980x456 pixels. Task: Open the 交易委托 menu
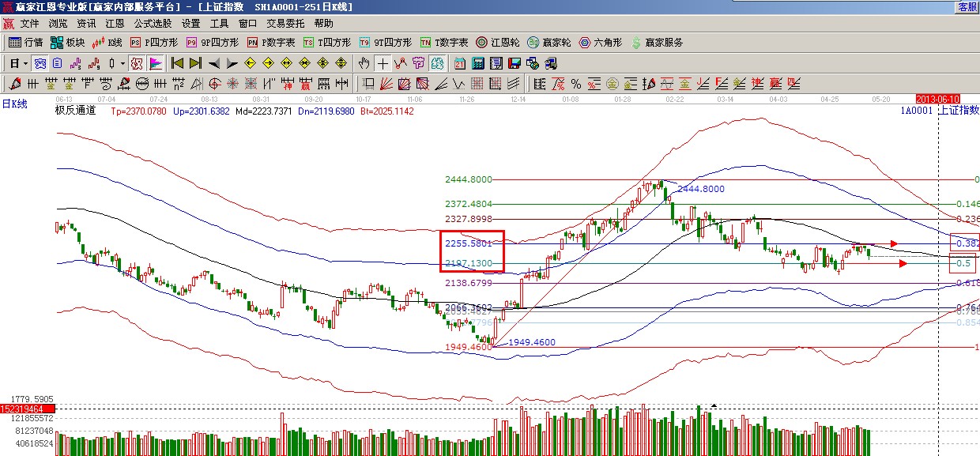tap(285, 24)
